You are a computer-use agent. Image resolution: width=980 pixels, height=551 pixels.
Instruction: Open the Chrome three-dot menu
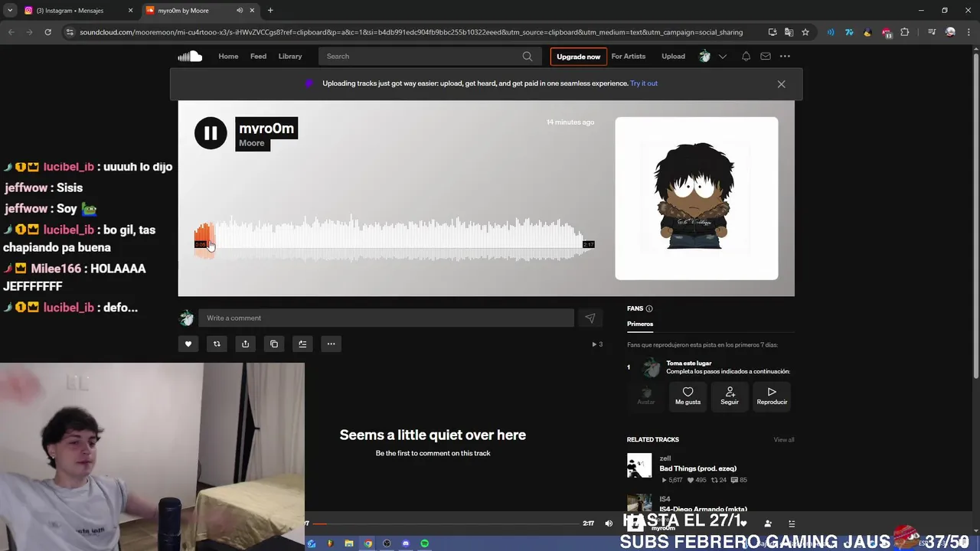pos(969,32)
